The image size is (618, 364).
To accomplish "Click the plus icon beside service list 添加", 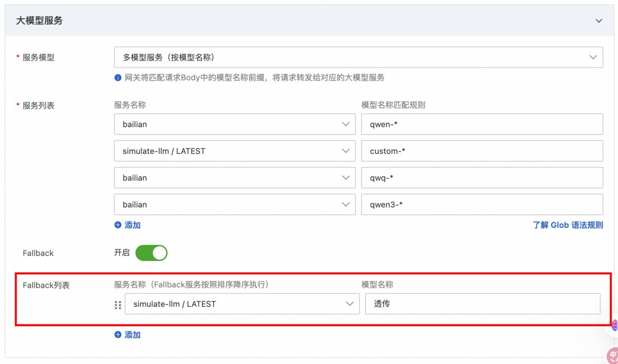I will point(118,225).
